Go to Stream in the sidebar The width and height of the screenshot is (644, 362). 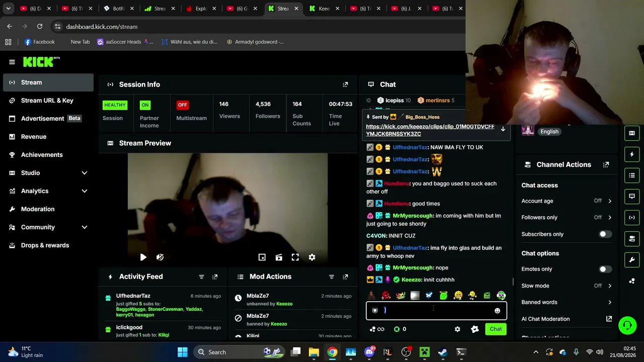[48, 82]
